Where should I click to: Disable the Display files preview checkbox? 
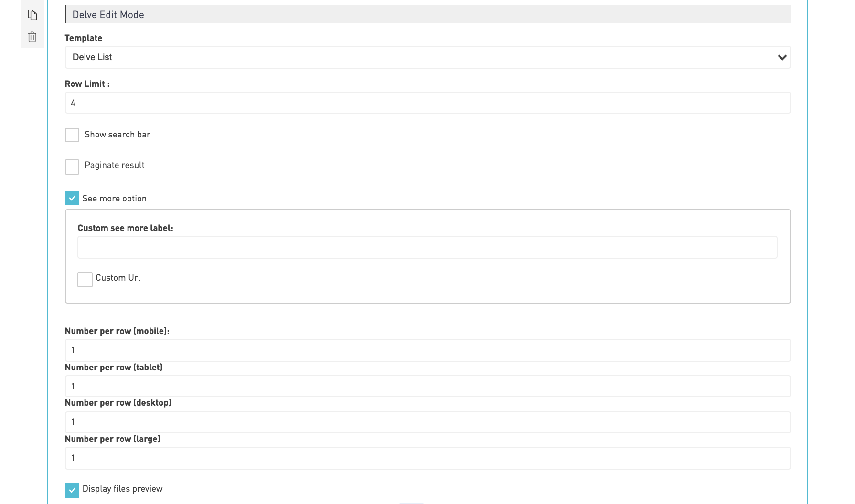point(72,490)
